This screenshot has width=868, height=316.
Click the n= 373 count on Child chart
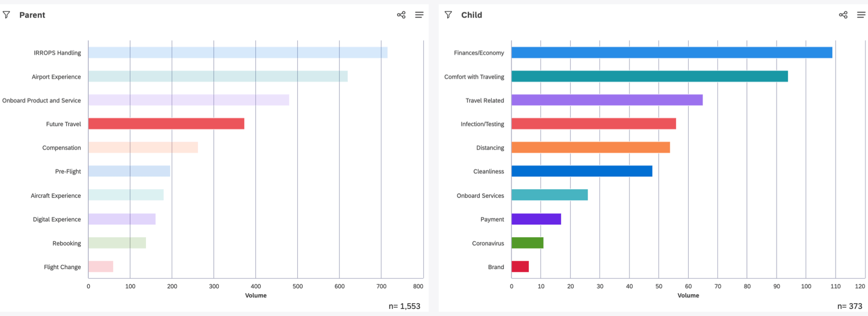[x=848, y=306]
